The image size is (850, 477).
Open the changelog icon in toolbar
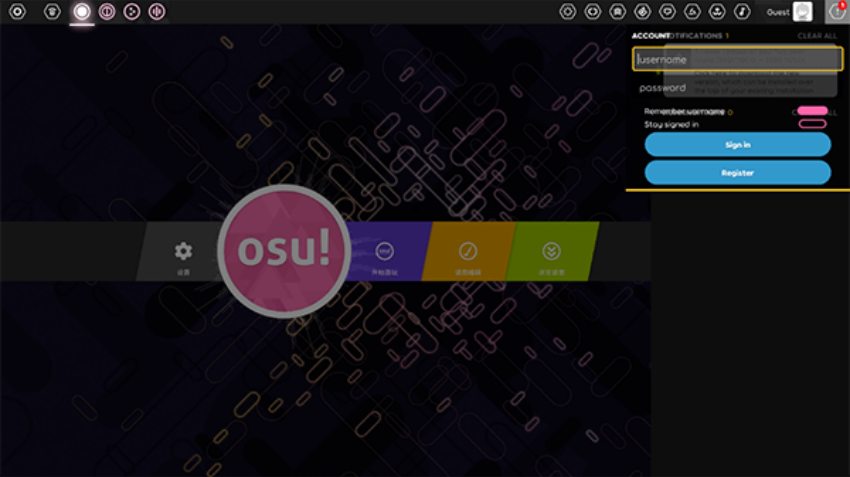593,11
